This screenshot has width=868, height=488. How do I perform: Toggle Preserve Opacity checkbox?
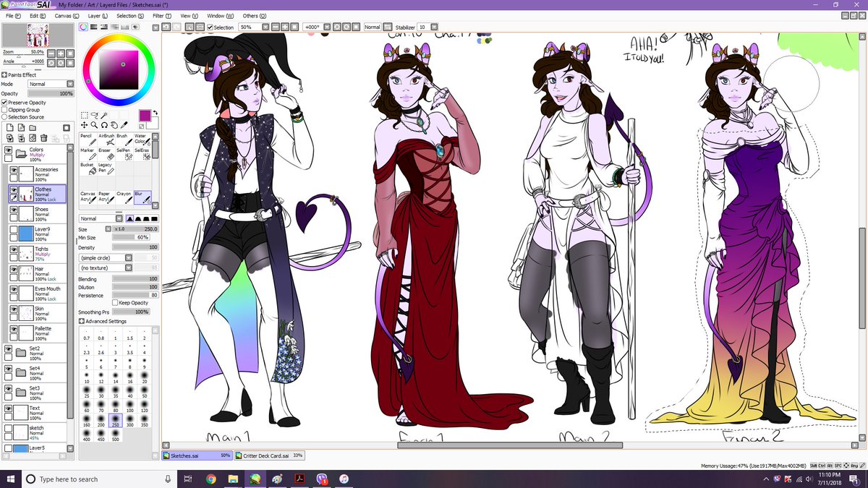[x=4, y=103]
